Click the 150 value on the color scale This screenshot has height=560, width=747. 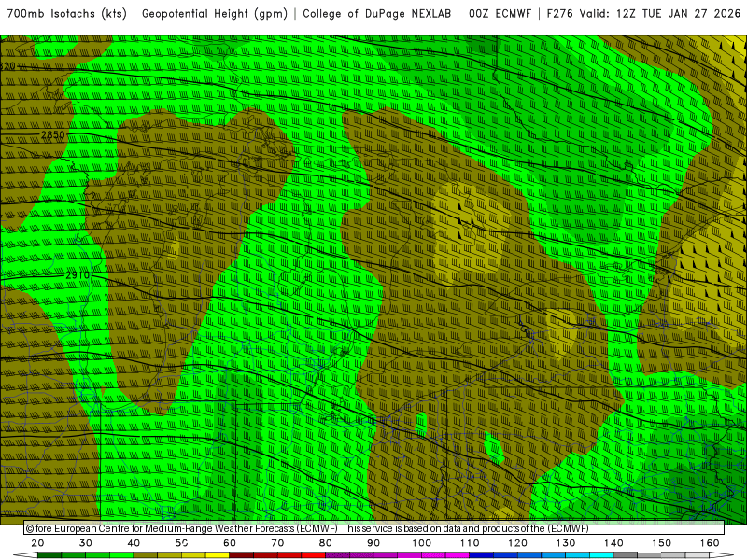tap(662, 543)
